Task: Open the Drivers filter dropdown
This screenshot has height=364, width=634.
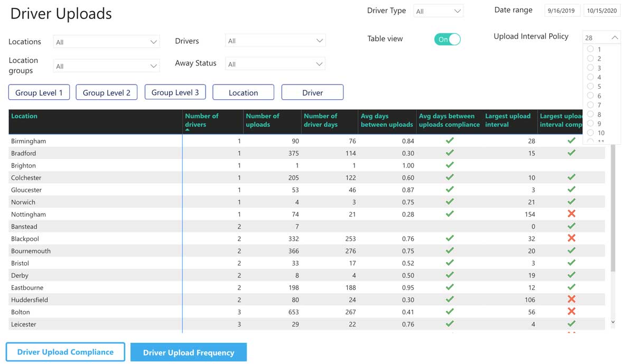Action: click(x=275, y=41)
